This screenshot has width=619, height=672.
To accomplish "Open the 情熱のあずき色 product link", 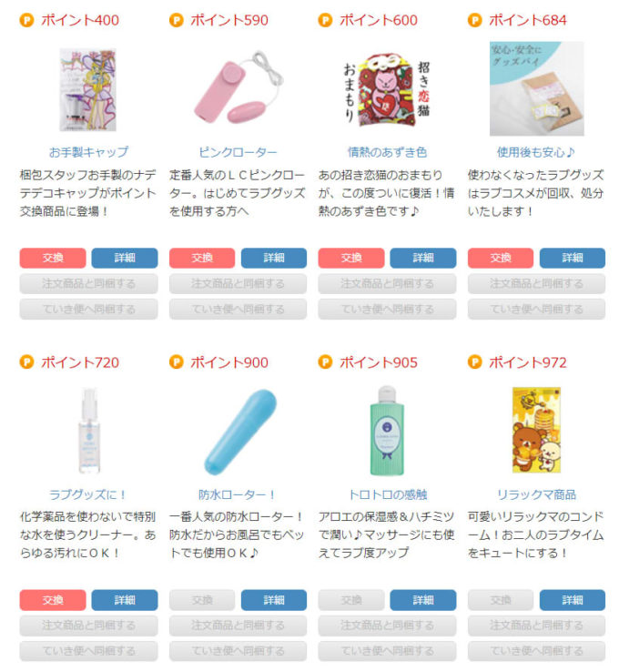I will click(x=387, y=152).
